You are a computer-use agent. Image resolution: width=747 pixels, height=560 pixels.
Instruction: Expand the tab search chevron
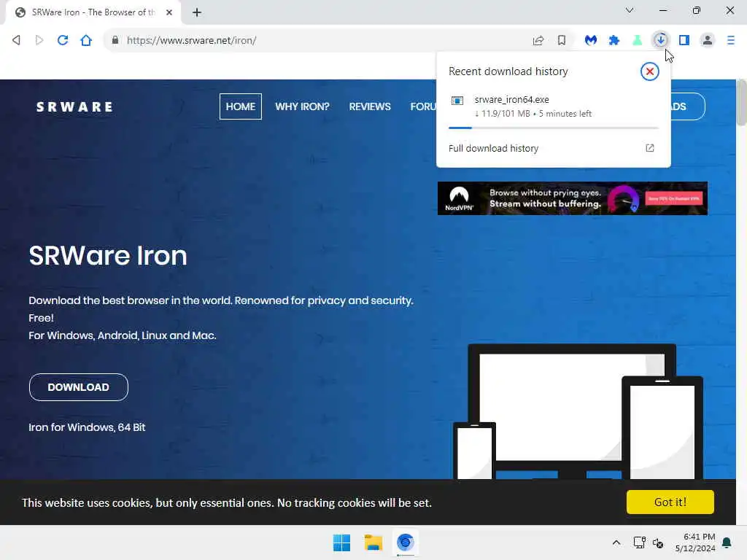(x=630, y=10)
